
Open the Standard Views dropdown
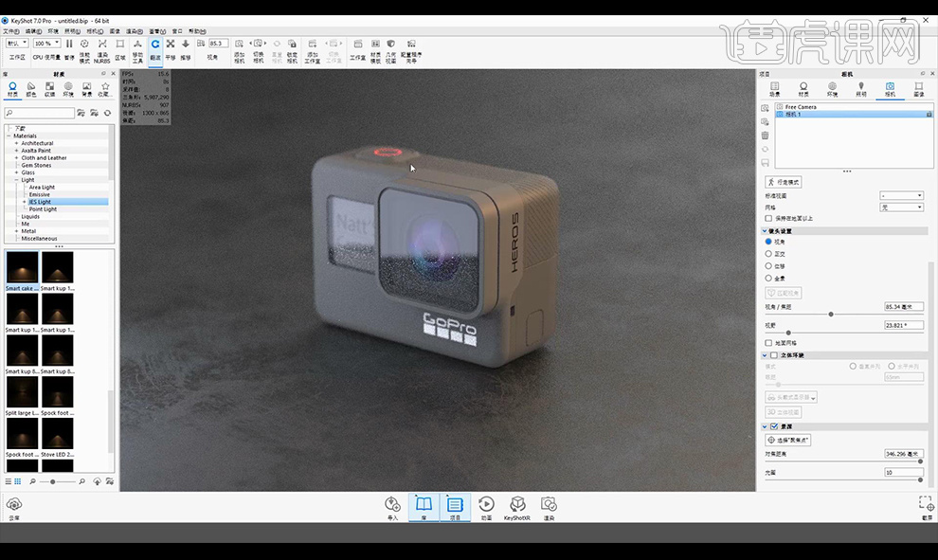pos(901,195)
